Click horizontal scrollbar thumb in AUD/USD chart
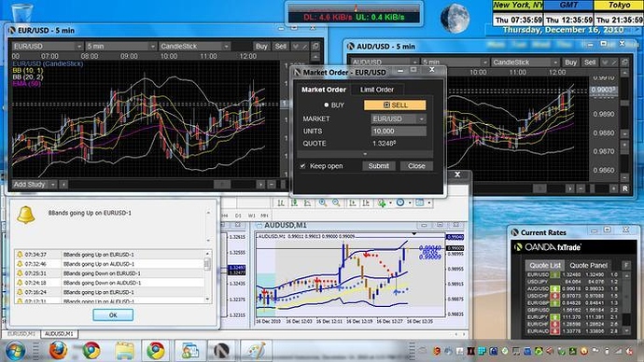This screenshot has height=362, width=644. pos(539,188)
